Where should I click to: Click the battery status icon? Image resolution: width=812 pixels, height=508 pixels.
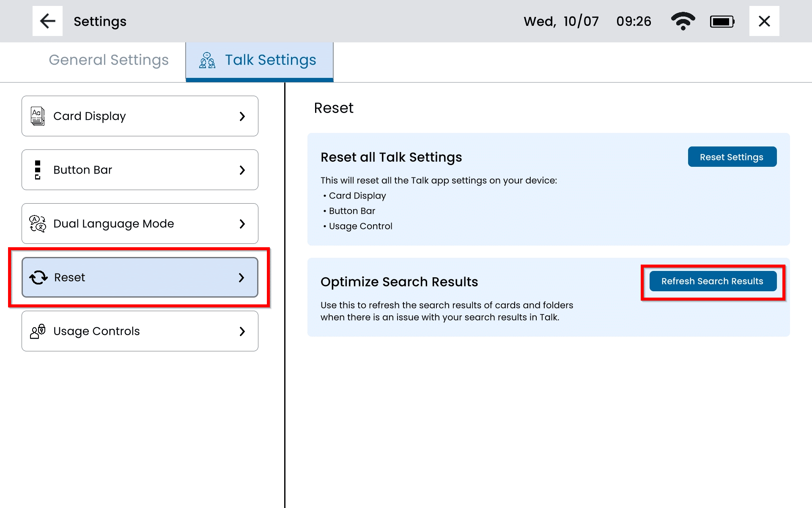722,22
